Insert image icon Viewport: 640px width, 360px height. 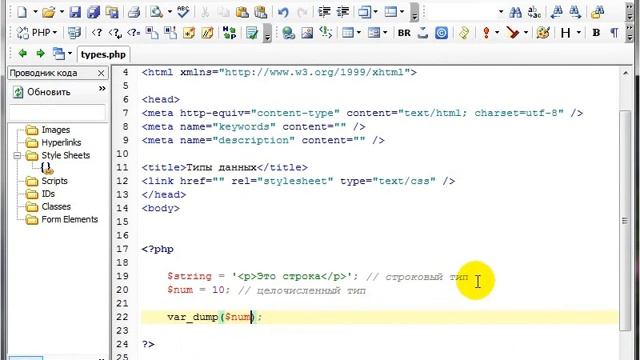tap(307, 33)
